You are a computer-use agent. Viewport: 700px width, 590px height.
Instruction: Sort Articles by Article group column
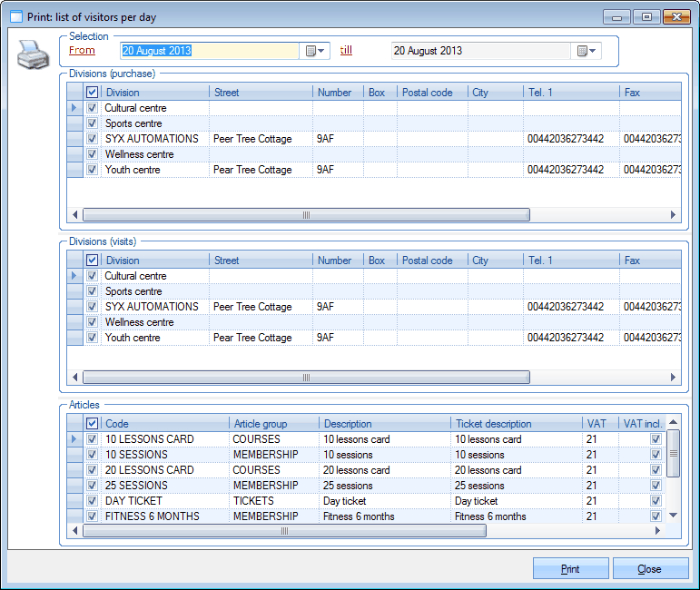[x=273, y=424]
